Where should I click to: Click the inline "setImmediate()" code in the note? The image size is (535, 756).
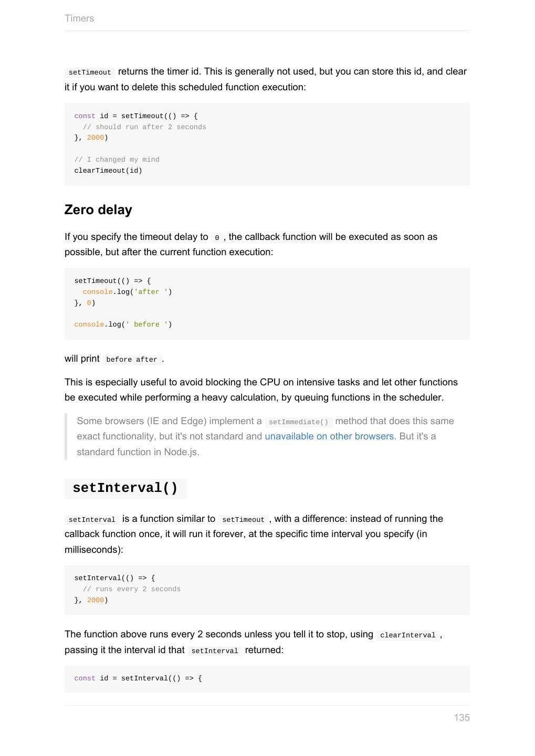tap(298, 422)
